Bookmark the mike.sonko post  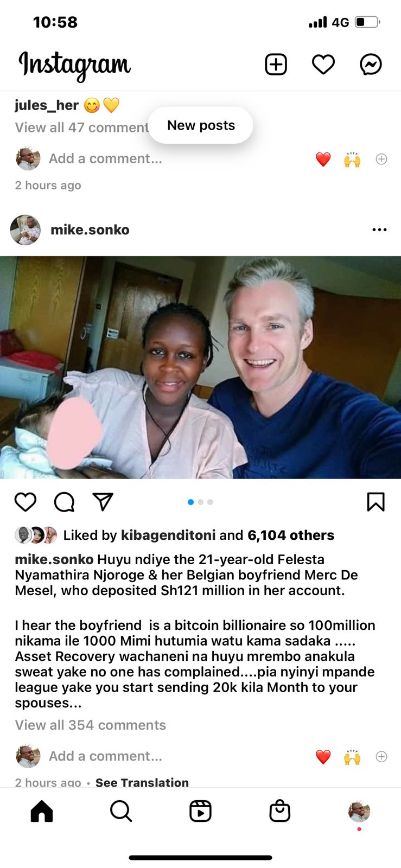375,502
